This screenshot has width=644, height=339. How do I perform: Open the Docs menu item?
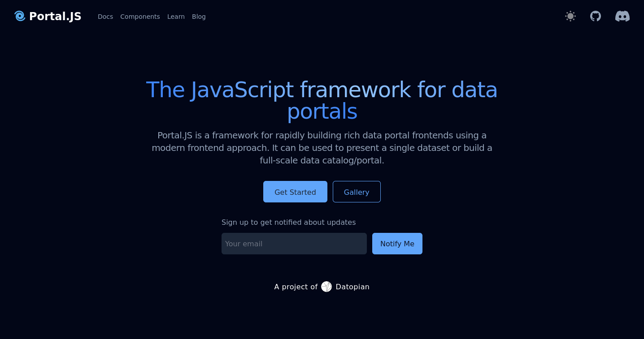(x=105, y=17)
